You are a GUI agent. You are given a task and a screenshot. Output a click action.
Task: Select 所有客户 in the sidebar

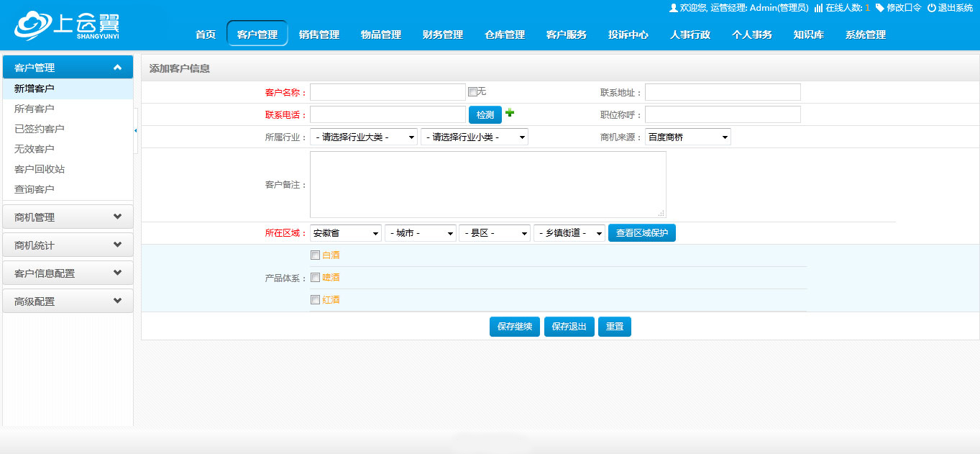(x=34, y=109)
